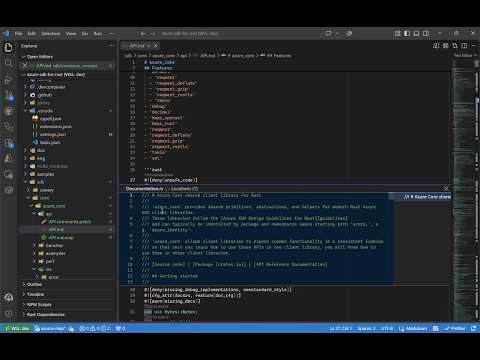Click the Prettier item in status bar

point(455,328)
